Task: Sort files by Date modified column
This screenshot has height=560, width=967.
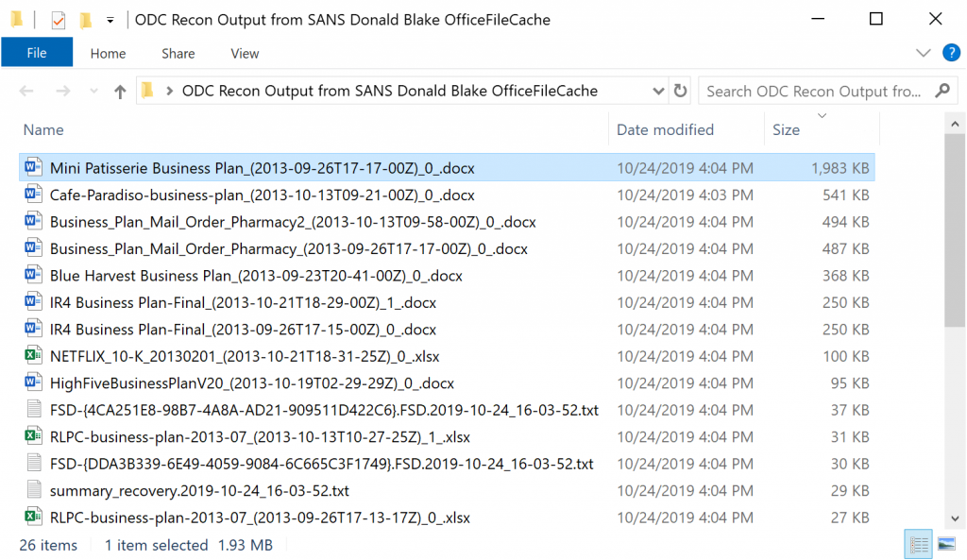Action: click(x=665, y=130)
